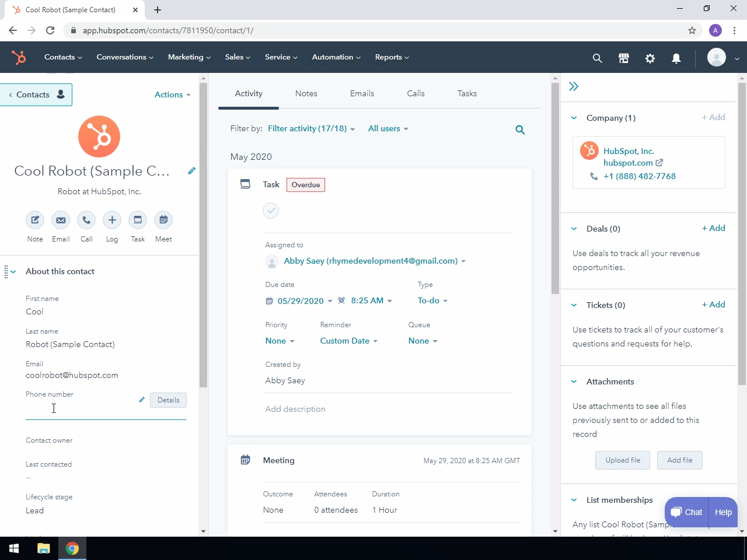Open the Filter activity (17/18) dropdown
Screen dimensions: 747x560
(311, 128)
